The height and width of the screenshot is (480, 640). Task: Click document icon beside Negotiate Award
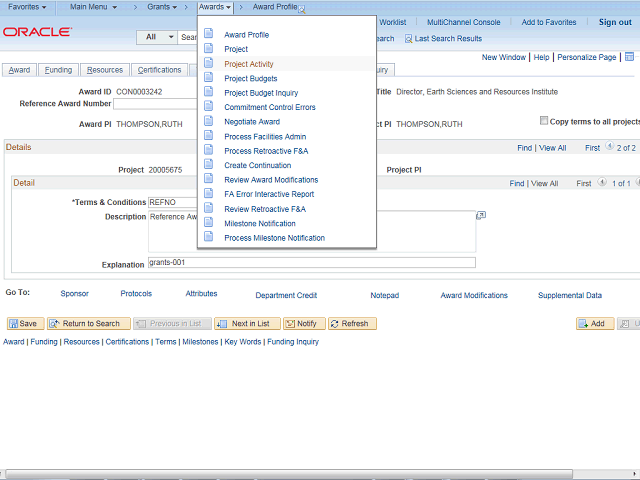(x=209, y=121)
